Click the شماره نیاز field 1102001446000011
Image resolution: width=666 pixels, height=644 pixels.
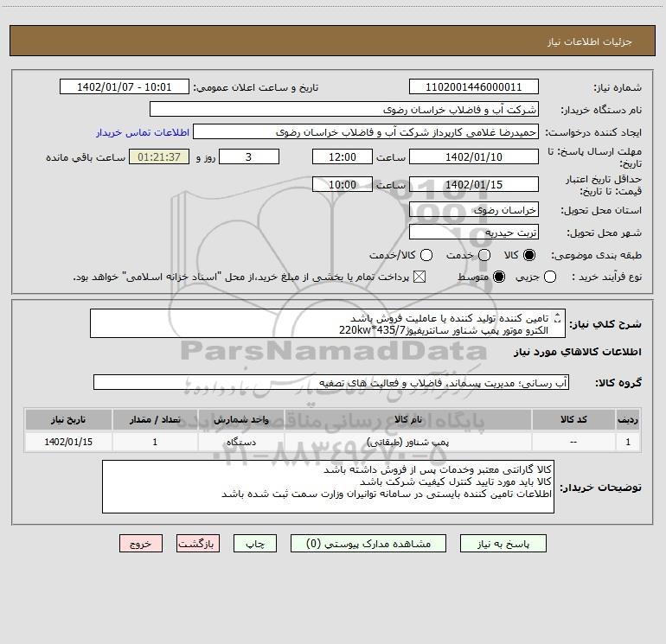tap(474, 86)
